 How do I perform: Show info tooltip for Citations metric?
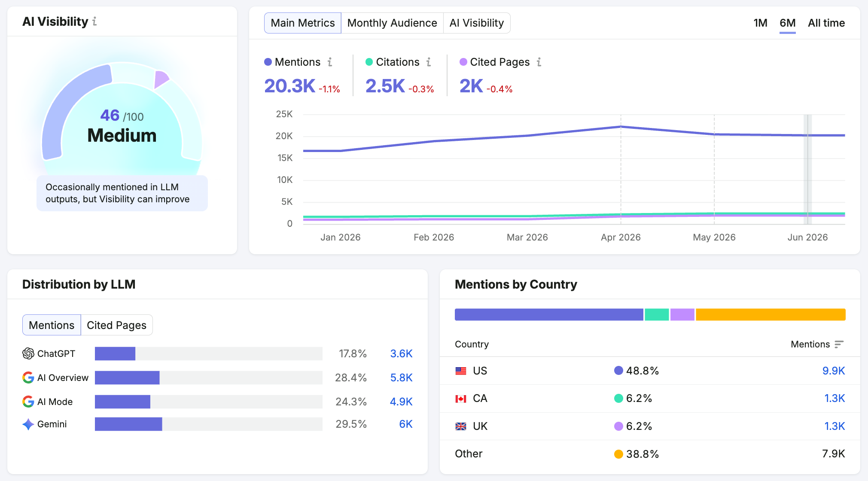pos(429,62)
